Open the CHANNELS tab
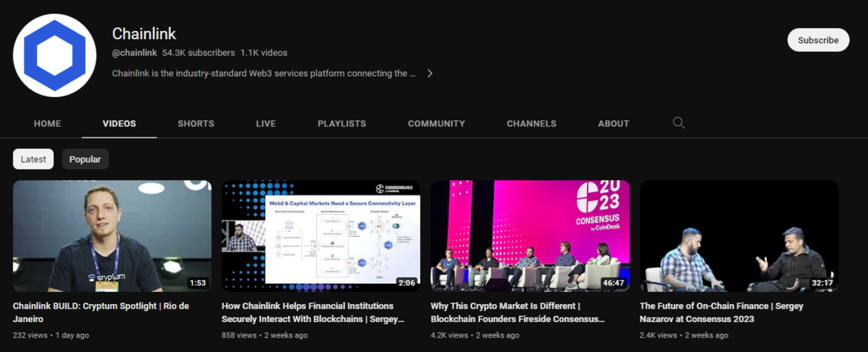The image size is (868, 352). tap(532, 124)
